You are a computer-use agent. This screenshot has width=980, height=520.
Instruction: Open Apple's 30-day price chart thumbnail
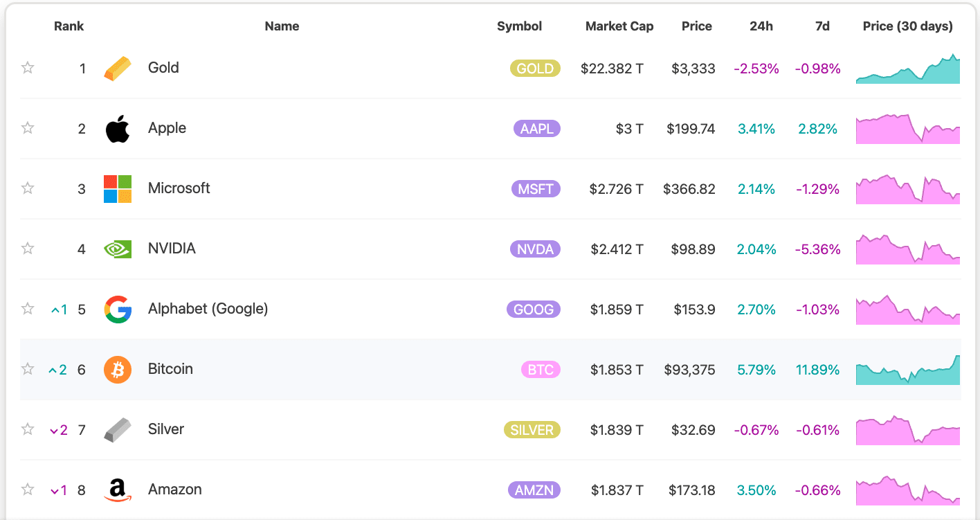(x=908, y=129)
